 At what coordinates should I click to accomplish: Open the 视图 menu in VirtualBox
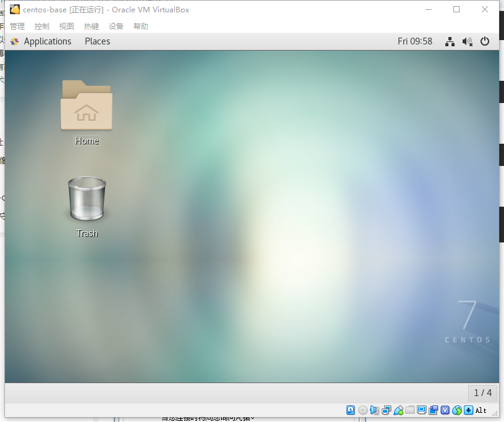click(66, 26)
